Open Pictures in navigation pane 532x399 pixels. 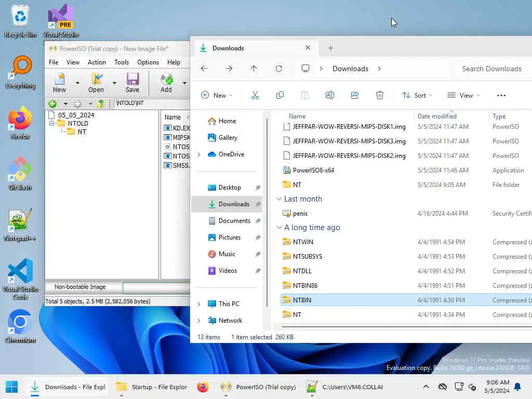pyautogui.click(x=230, y=237)
